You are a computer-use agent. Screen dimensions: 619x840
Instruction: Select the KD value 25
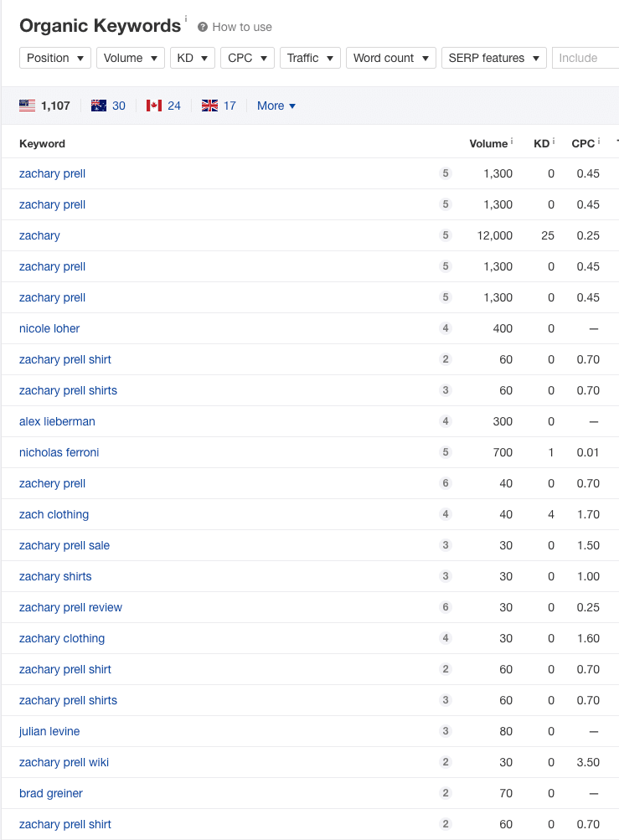coord(548,235)
